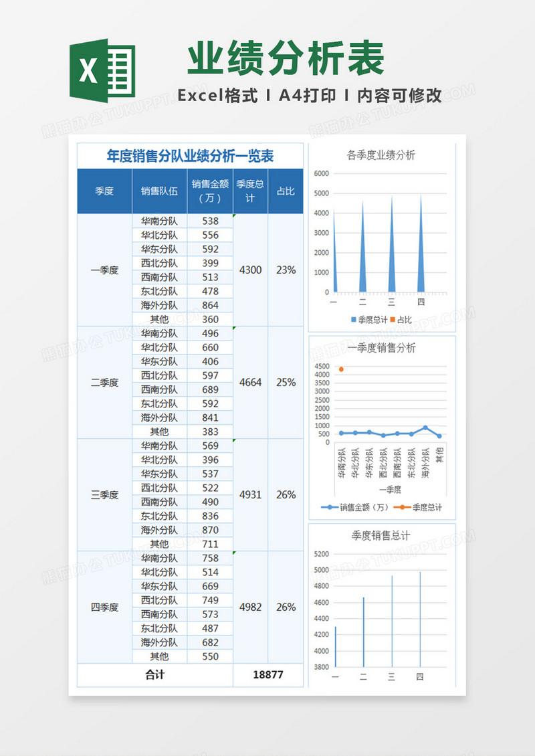
Task: Select the 三季度 share cell 26%
Action: tap(286, 495)
